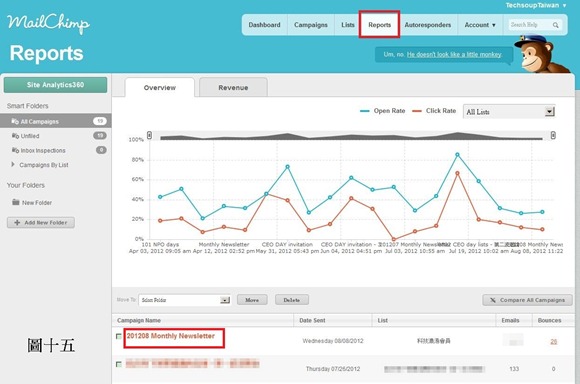This screenshot has width=580, height=384.
Task: Click the Inbox Inspections folder icon
Action: click(x=15, y=150)
